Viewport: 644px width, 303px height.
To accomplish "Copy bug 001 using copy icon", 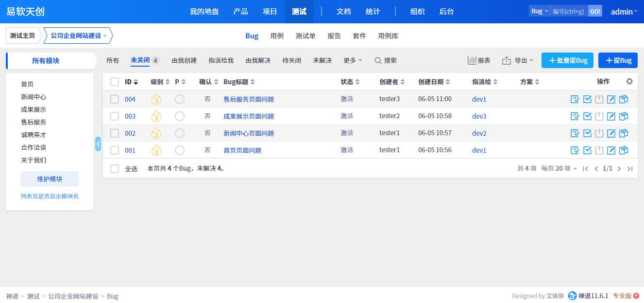I will pos(624,150).
